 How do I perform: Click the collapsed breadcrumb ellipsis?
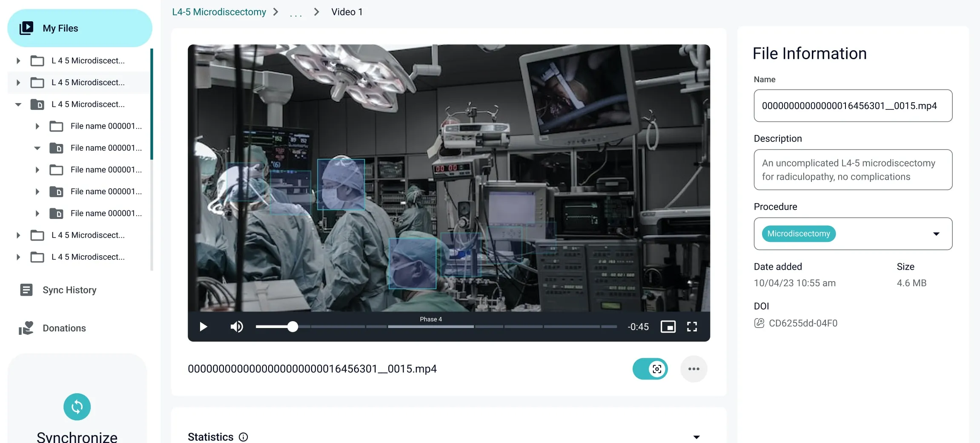click(x=296, y=13)
